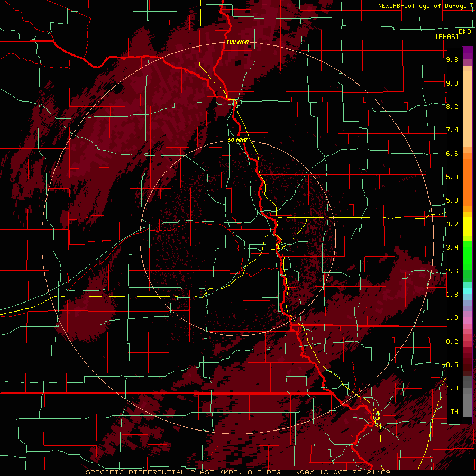This screenshot has height=476, width=476.
Task: Click the DKD product label
Action: tap(465, 32)
